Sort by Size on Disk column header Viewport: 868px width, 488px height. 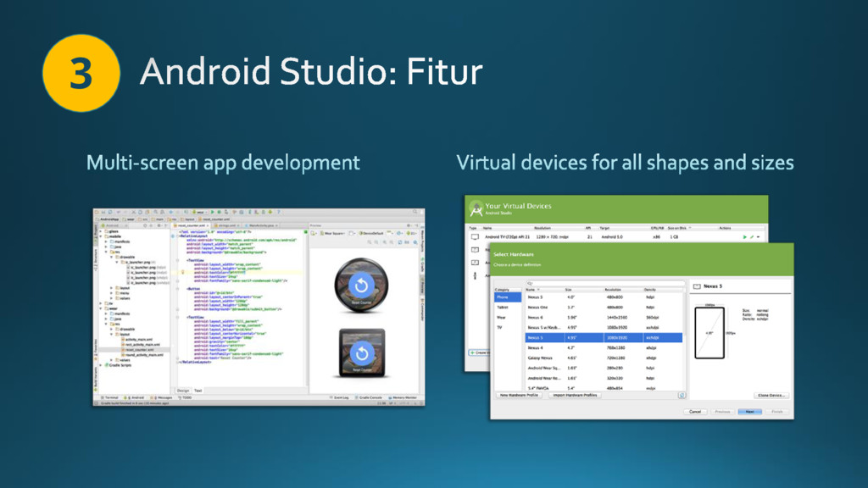click(677, 228)
